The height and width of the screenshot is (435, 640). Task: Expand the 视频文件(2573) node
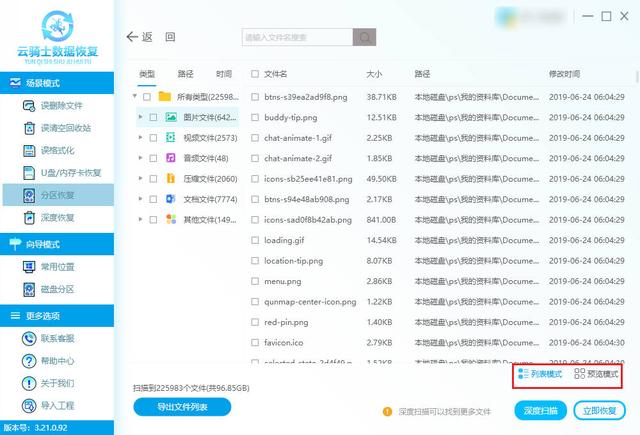coord(140,138)
